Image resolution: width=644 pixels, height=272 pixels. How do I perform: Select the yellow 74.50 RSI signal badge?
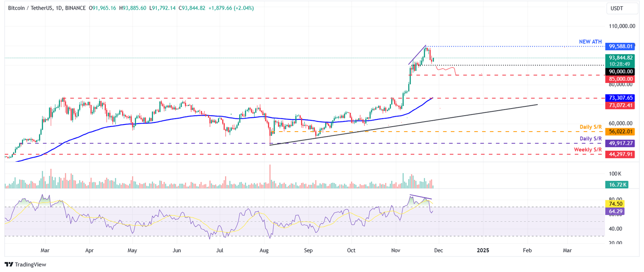615,204
